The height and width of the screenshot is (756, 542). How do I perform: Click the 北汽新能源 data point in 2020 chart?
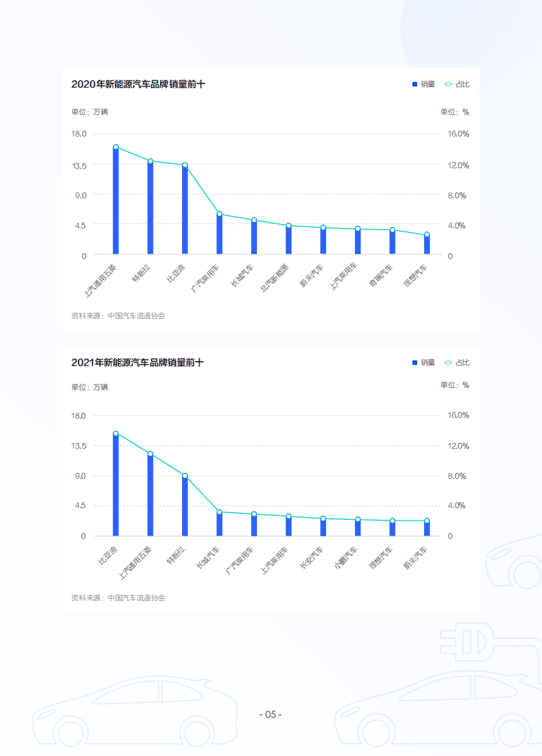pyautogui.click(x=289, y=226)
